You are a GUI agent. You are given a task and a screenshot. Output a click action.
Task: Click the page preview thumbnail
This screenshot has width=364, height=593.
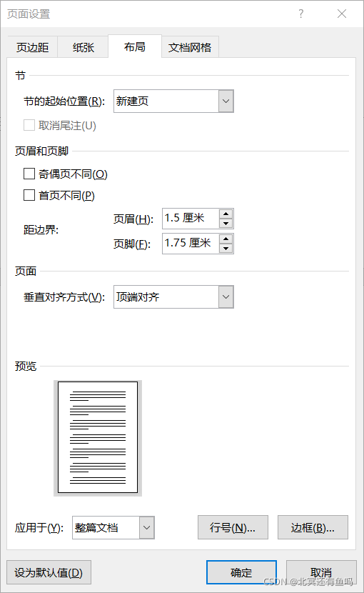(98, 437)
